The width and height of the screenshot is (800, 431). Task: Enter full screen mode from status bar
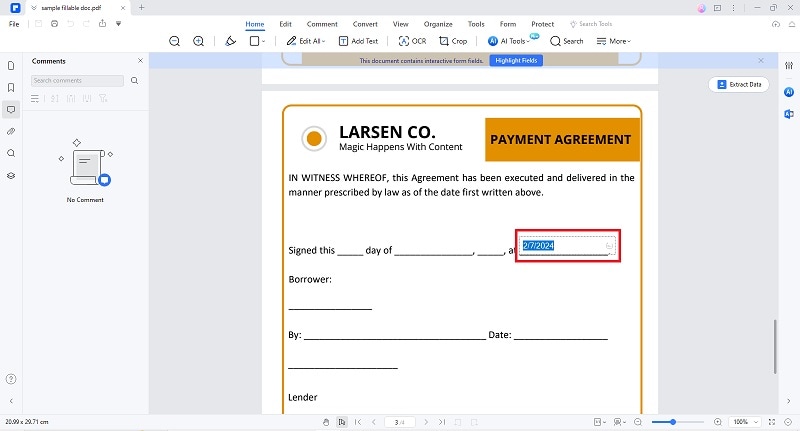771,422
